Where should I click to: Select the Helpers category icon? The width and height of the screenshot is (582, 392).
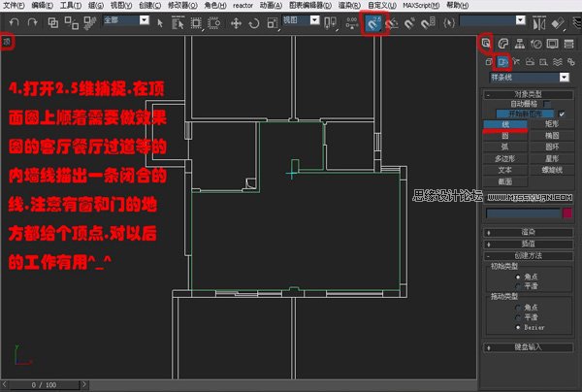(543, 62)
